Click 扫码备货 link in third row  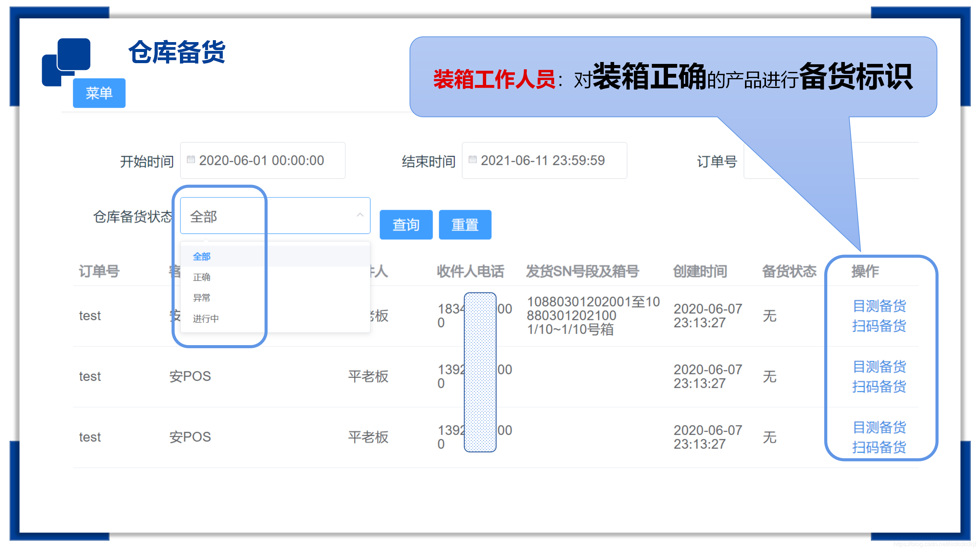pyautogui.click(x=879, y=447)
